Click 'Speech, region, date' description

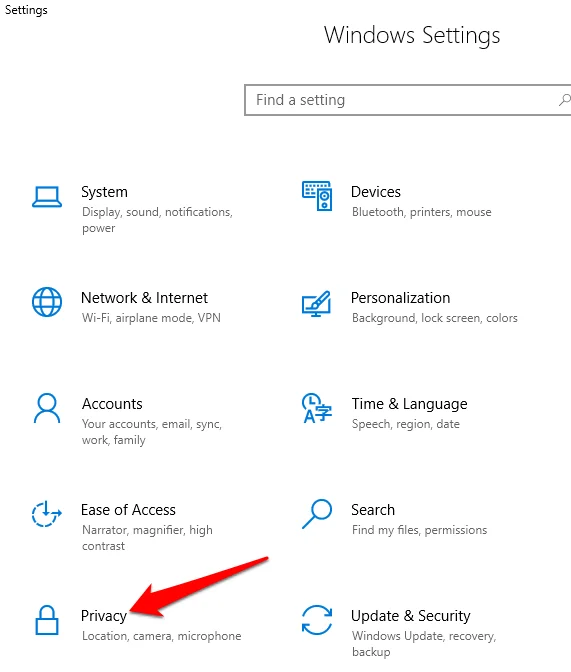click(x=406, y=424)
